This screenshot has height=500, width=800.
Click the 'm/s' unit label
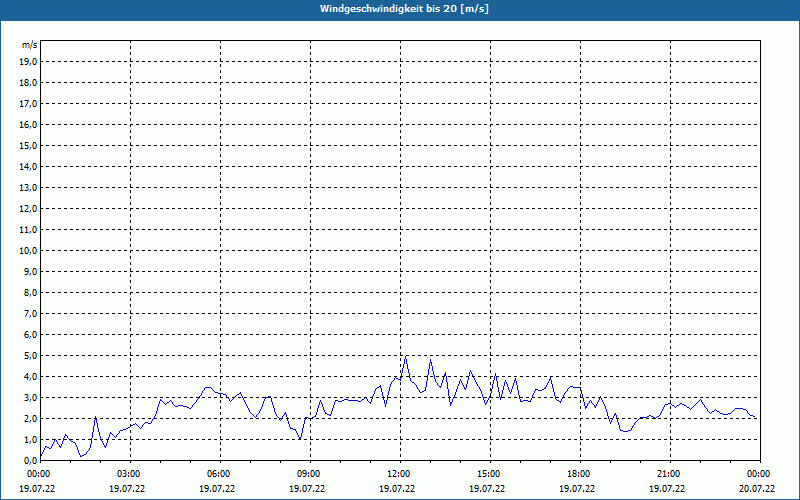30,45
